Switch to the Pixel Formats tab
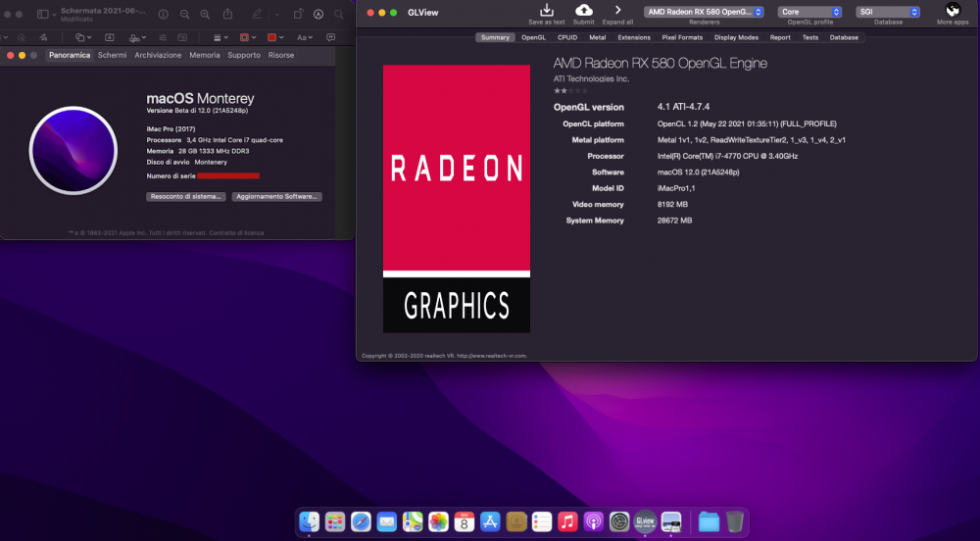Screen dimensions: 980x541 (682, 37)
